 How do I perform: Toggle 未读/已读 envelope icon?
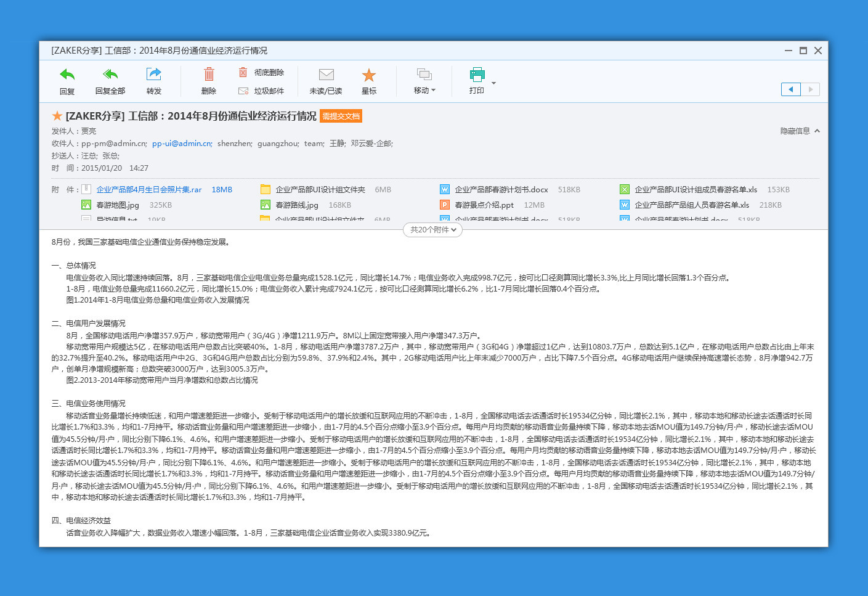click(326, 75)
